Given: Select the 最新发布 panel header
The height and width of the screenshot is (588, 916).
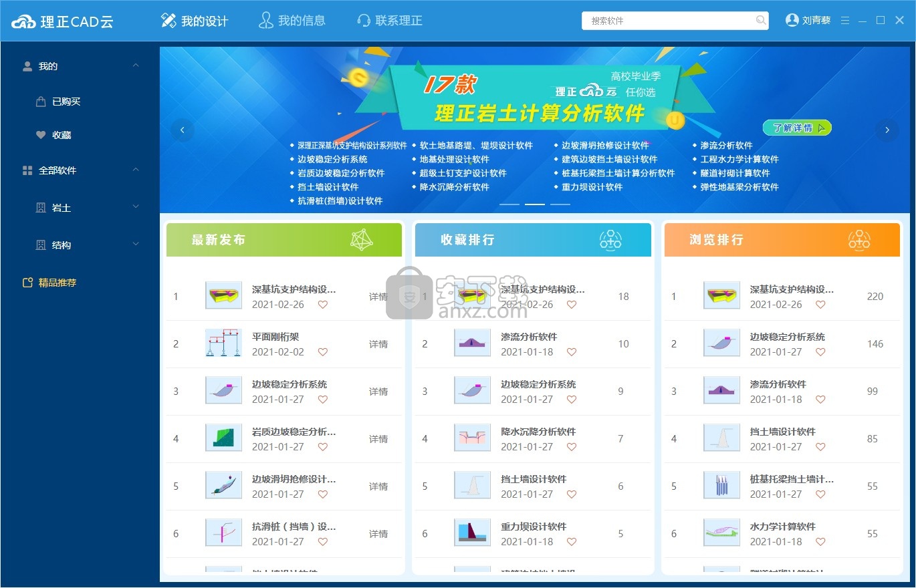Looking at the screenshot, I should 284,240.
